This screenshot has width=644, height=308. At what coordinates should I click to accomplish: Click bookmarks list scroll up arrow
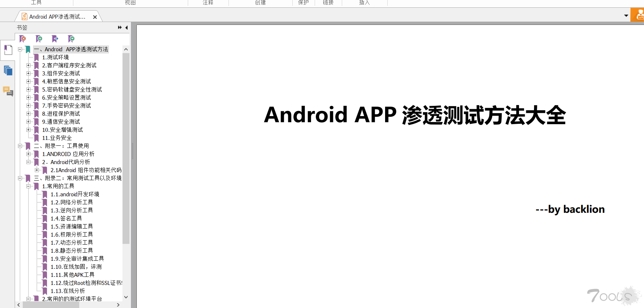click(126, 49)
